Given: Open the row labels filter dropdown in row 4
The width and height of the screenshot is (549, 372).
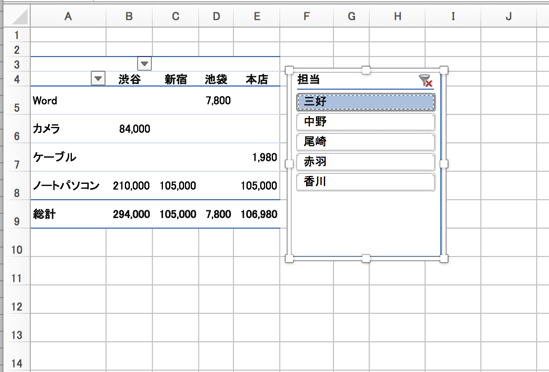Looking at the screenshot, I should click(x=98, y=78).
